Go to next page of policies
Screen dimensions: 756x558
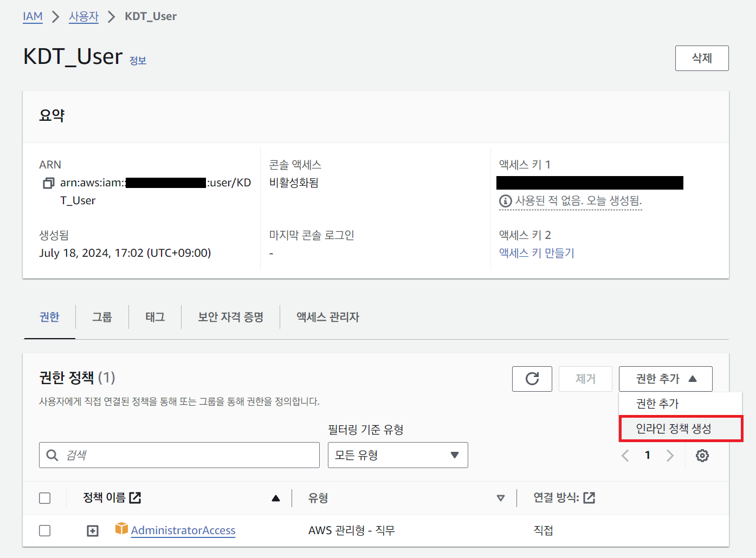point(670,456)
